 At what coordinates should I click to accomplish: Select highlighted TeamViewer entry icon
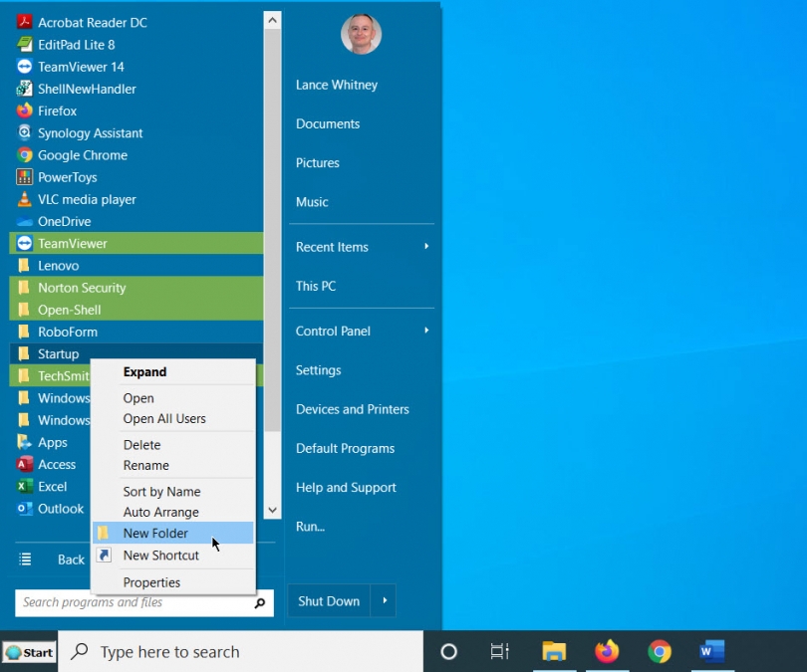coord(24,243)
